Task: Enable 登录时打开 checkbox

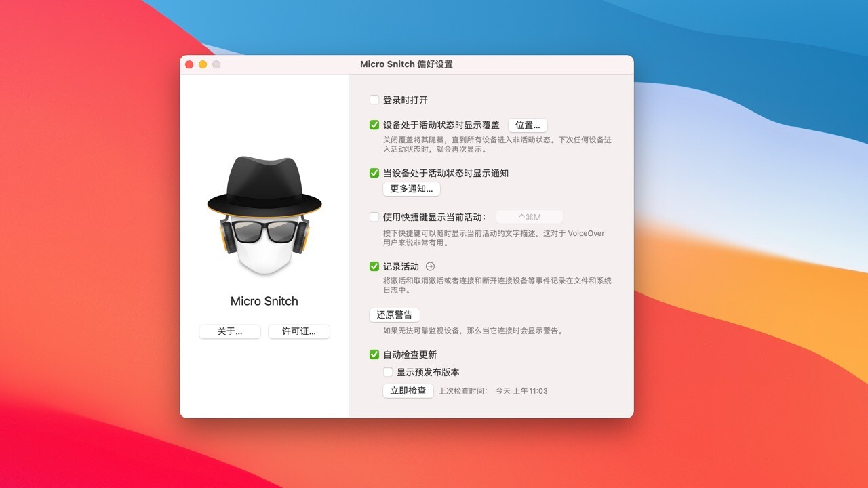Action: (x=374, y=100)
